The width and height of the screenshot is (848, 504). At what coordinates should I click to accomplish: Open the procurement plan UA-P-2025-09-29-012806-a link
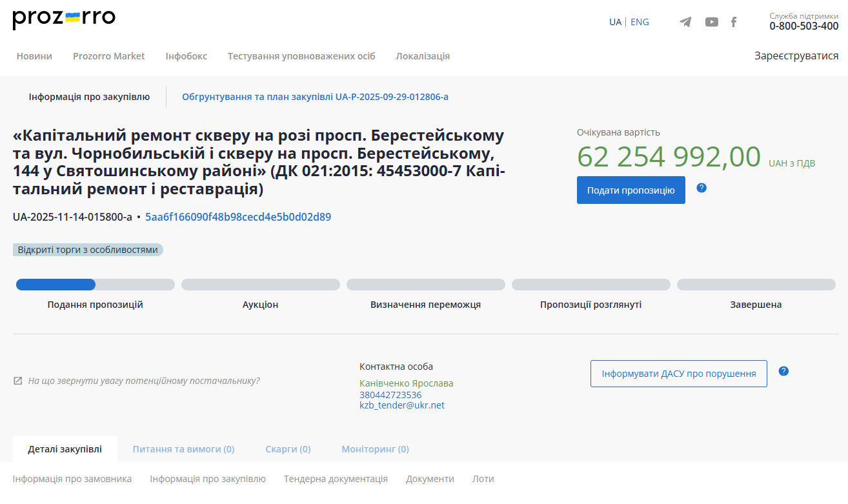point(315,97)
